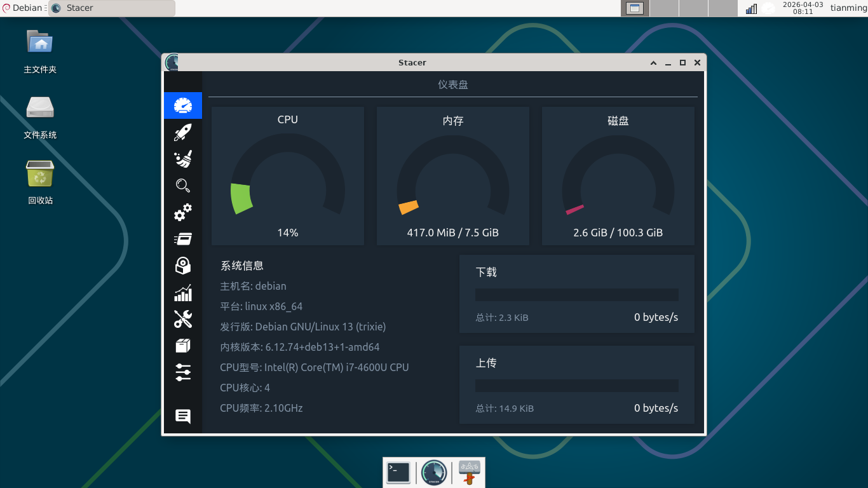
Task: Open the tianming user menu
Action: (848, 8)
